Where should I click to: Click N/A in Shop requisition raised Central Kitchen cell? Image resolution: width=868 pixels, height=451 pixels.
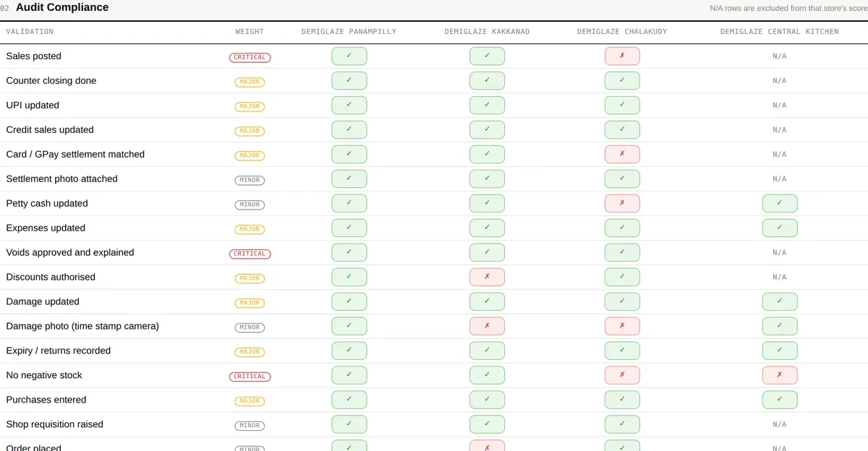pos(780,426)
